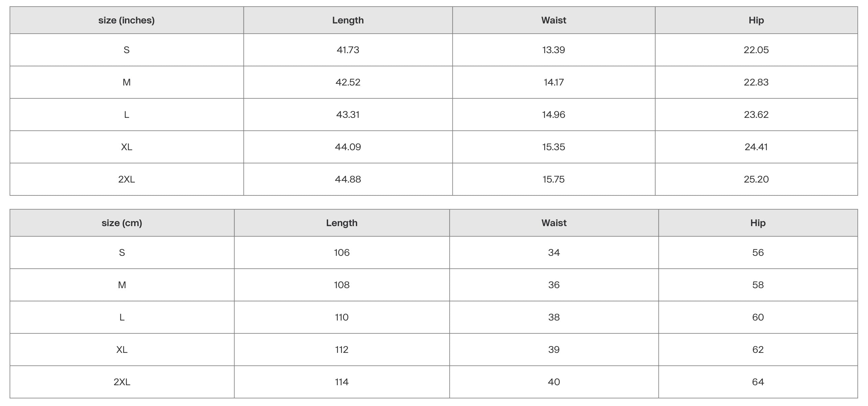Select the 106 length cell
Screen dimensions: 868x406
pyautogui.click(x=342, y=253)
